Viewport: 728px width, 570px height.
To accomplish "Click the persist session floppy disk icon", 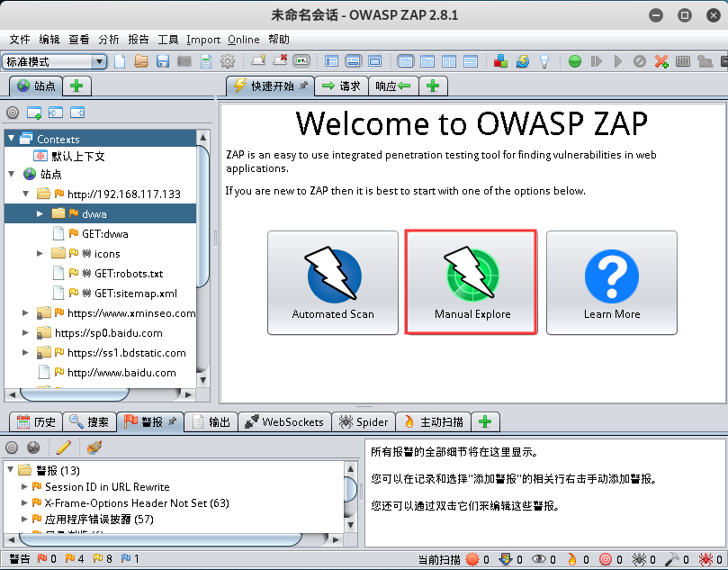I will click(163, 61).
